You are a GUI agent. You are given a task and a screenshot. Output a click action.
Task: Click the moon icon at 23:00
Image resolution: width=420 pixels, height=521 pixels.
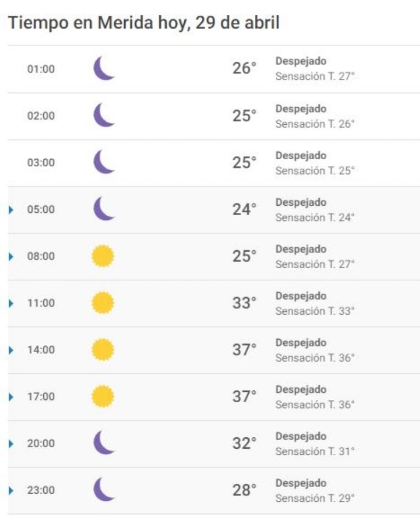pos(103,490)
